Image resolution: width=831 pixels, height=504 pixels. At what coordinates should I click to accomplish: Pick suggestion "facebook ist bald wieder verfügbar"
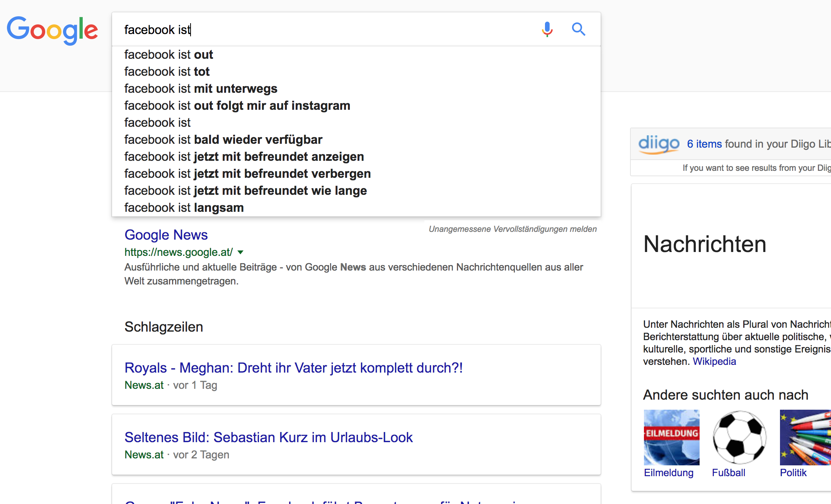[223, 140]
